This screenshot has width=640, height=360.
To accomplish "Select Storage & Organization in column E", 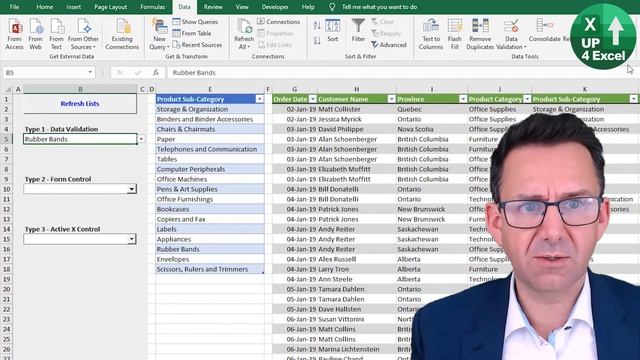I will (210, 109).
